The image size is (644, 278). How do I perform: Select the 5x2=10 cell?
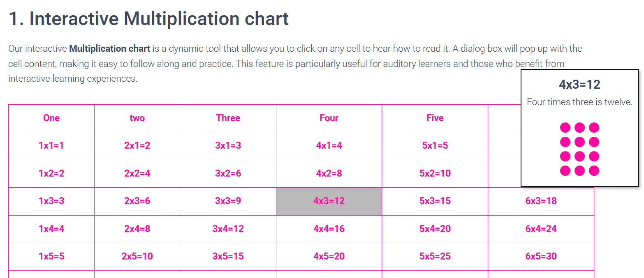(435, 173)
